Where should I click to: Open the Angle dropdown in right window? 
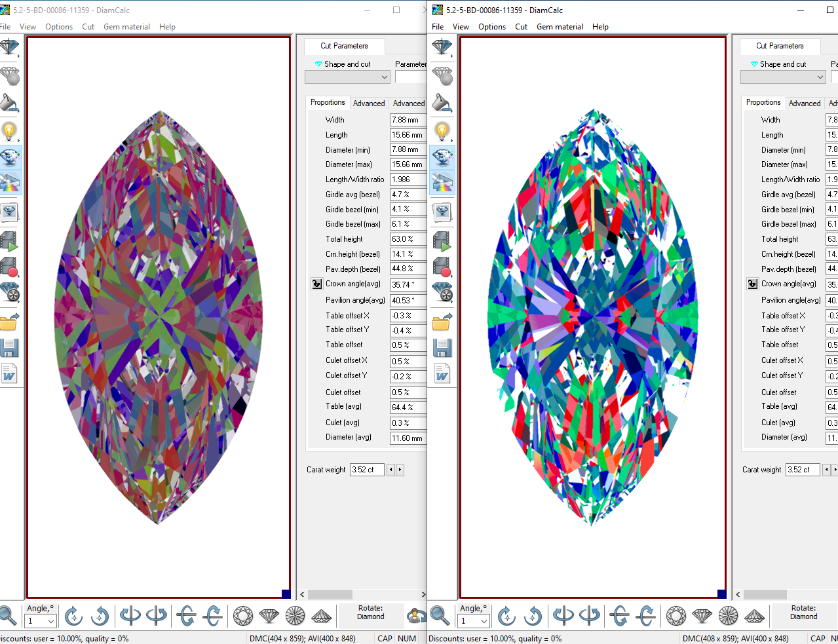484,621
